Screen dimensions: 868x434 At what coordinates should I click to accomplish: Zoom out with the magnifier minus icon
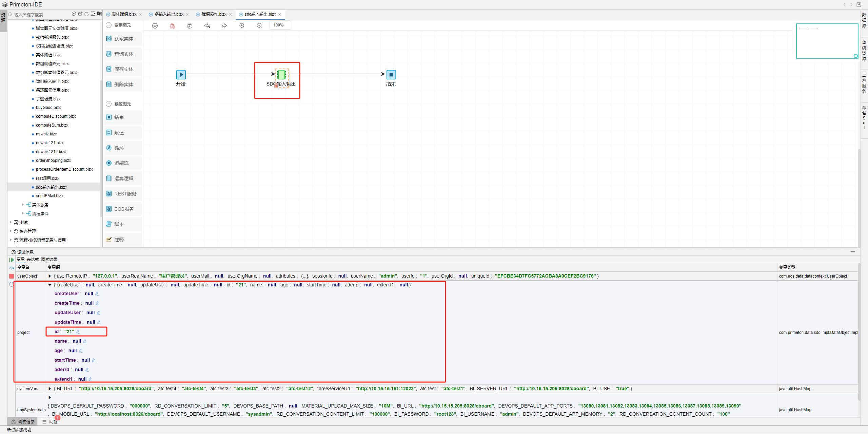tap(259, 25)
